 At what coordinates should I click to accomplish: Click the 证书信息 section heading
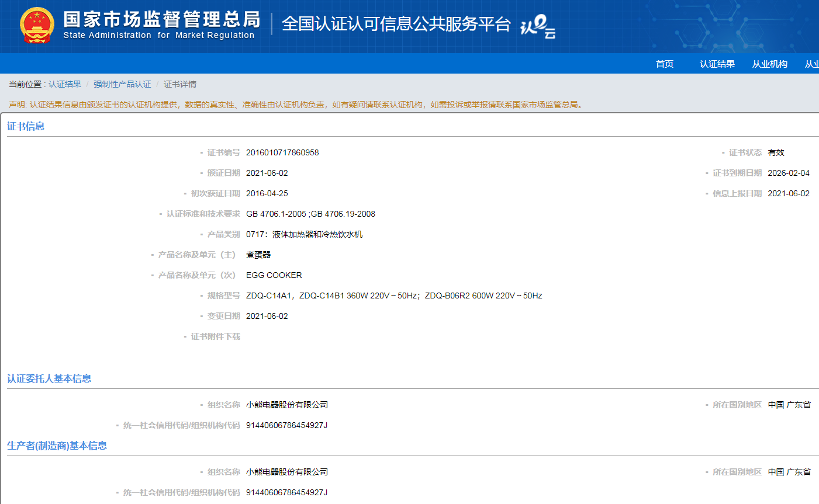[26, 126]
